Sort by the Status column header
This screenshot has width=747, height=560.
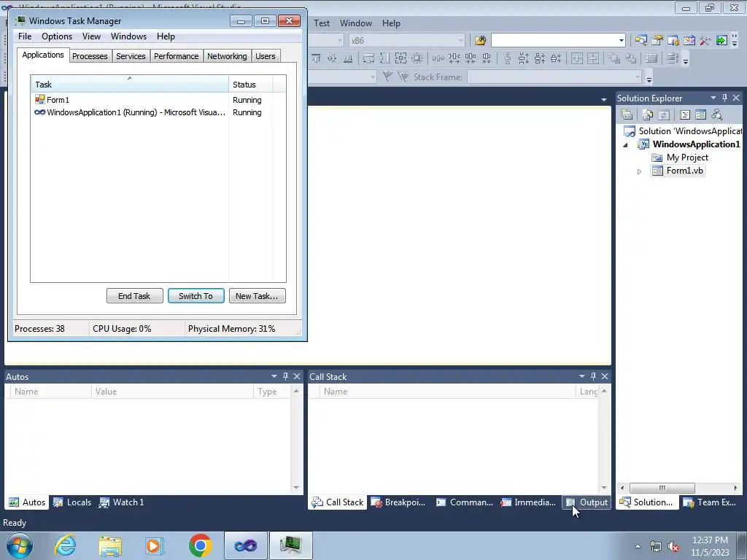pyautogui.click(x=251, y=85)
